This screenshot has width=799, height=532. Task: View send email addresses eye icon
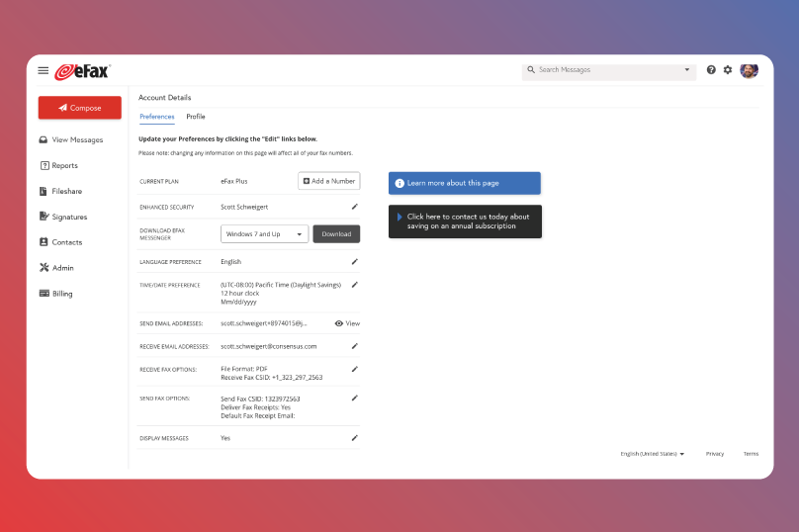339,323
